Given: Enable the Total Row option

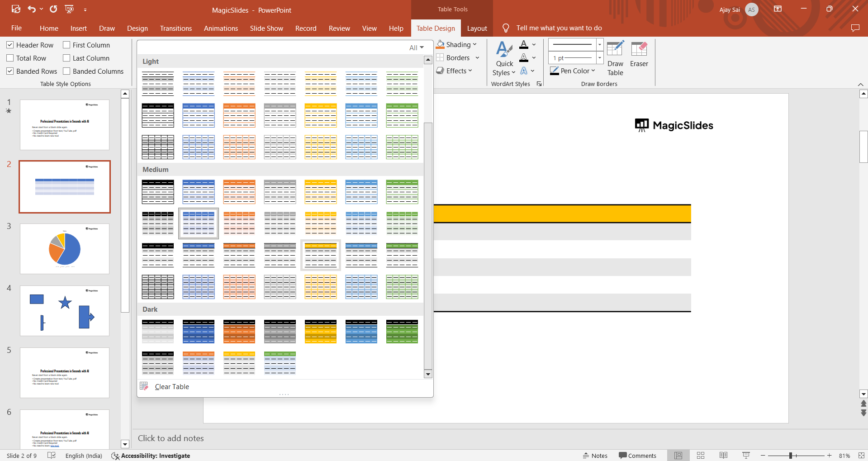Looking at the screenshot, I should [x=10, y=58].
